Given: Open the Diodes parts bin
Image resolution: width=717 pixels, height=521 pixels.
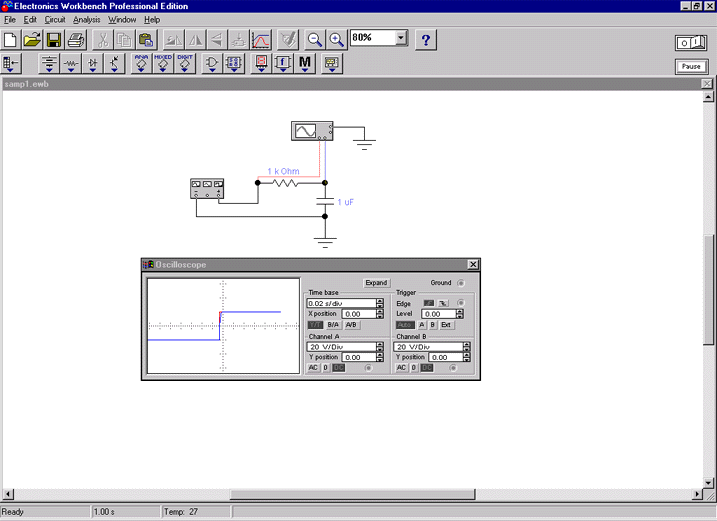Looking at the screenshot, I should click(93, 63).
